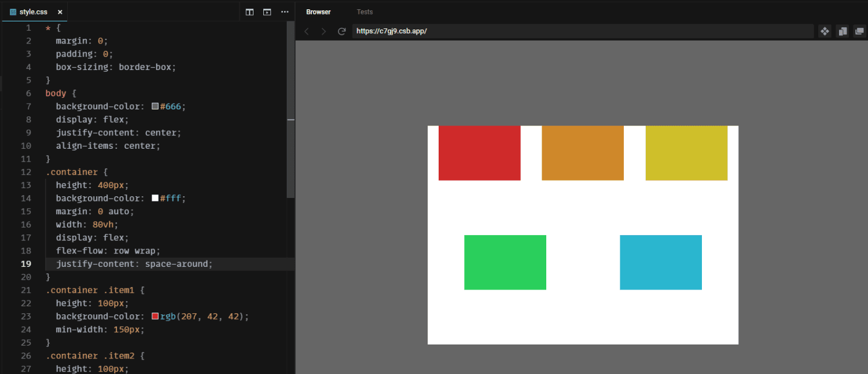The height and width of the screenshot is (374, 868).
Task: Switch to the Tests tab
Action: coord(365,12)
